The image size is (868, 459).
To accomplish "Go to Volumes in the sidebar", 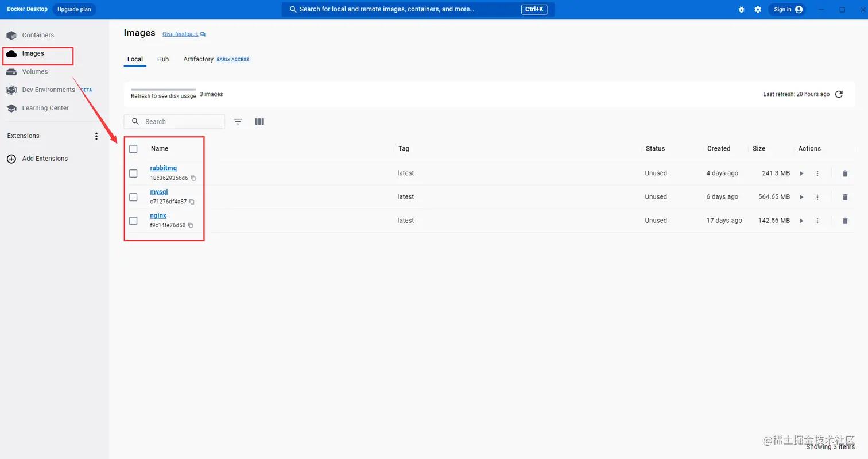I will (35, 72).
